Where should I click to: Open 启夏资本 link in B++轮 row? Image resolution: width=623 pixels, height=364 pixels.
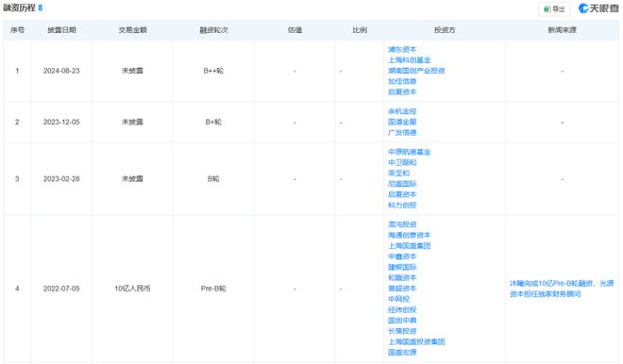tap(402, 92)
